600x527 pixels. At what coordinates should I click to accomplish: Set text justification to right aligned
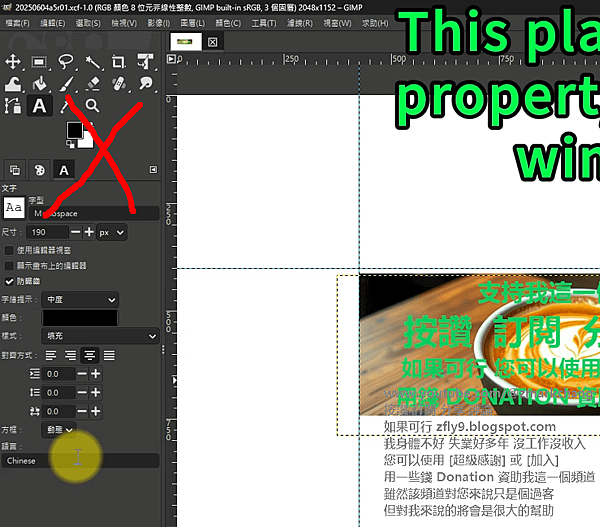point(70,356)
